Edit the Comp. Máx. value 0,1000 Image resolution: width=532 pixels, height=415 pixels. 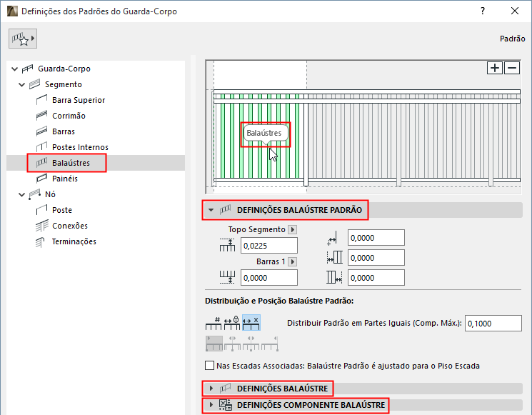coord(493,324)
